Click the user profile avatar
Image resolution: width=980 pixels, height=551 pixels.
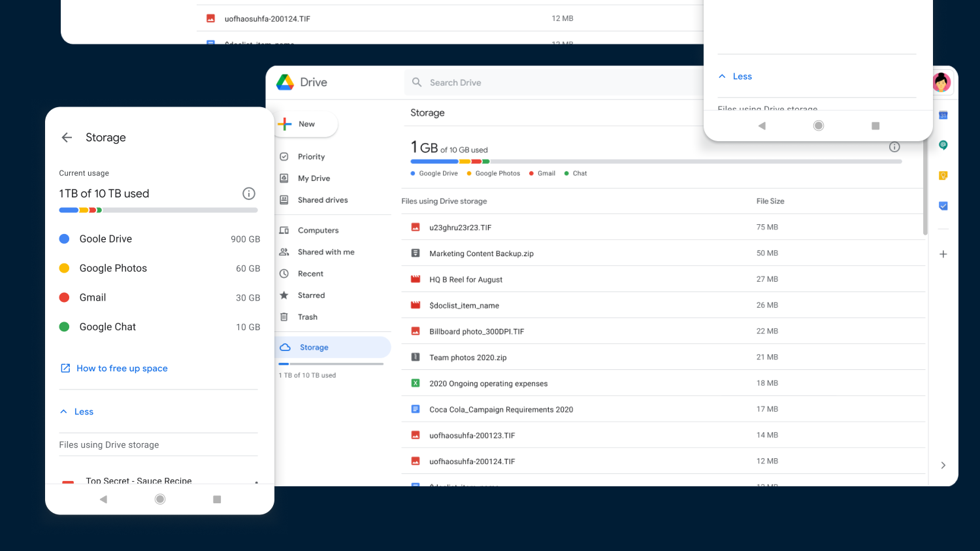coord(941,82)
